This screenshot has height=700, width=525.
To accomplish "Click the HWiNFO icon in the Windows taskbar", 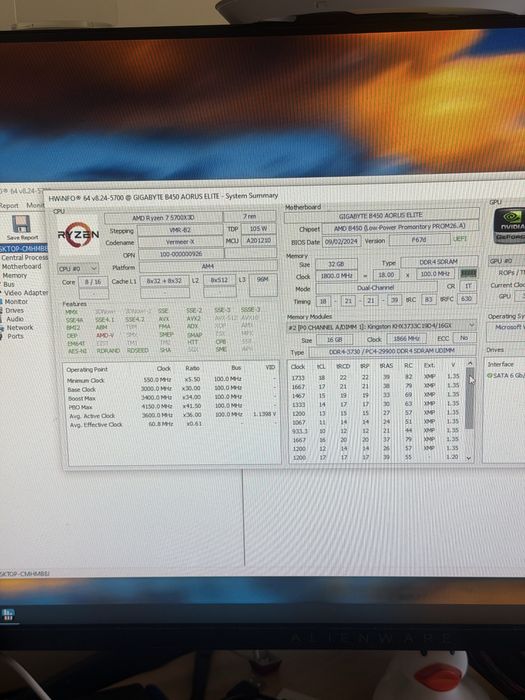I will click(x=8, y=614).
